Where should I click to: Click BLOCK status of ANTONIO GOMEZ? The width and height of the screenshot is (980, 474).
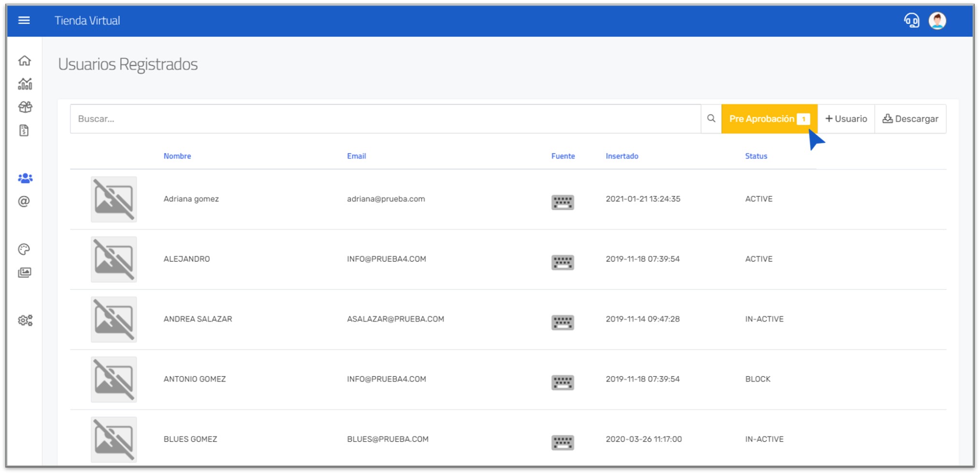[x=758, y=379]
